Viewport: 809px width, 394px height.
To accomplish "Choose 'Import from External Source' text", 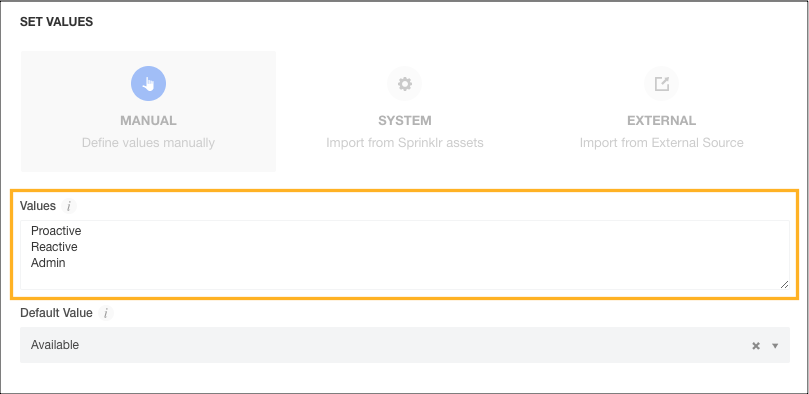I will coord(661,143).
